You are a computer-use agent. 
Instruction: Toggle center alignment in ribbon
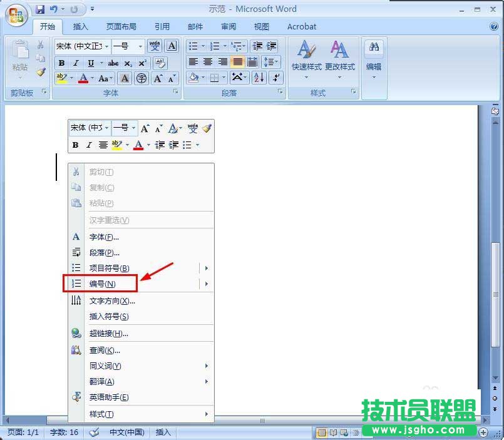[x=208, y=61]
